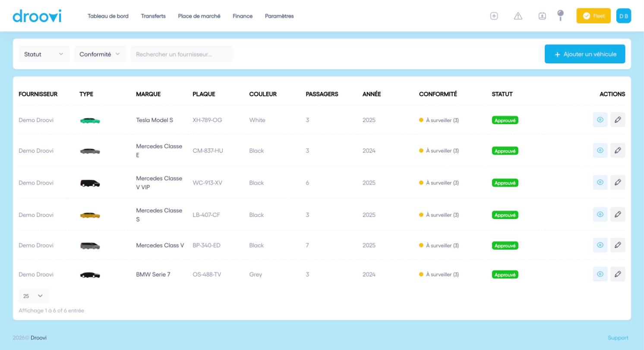Change the 25 entries per page selector
This screenshot has width=644, height=350.
(x=34, y=296)
